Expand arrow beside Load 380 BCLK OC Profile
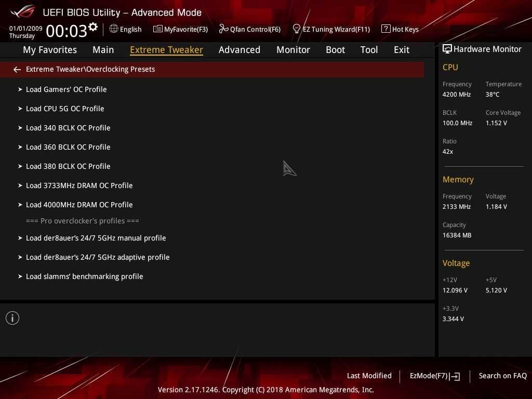 20,167
